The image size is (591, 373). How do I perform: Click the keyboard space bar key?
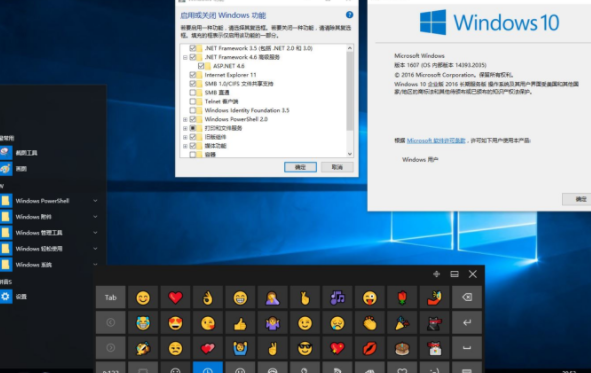(467, 348)
